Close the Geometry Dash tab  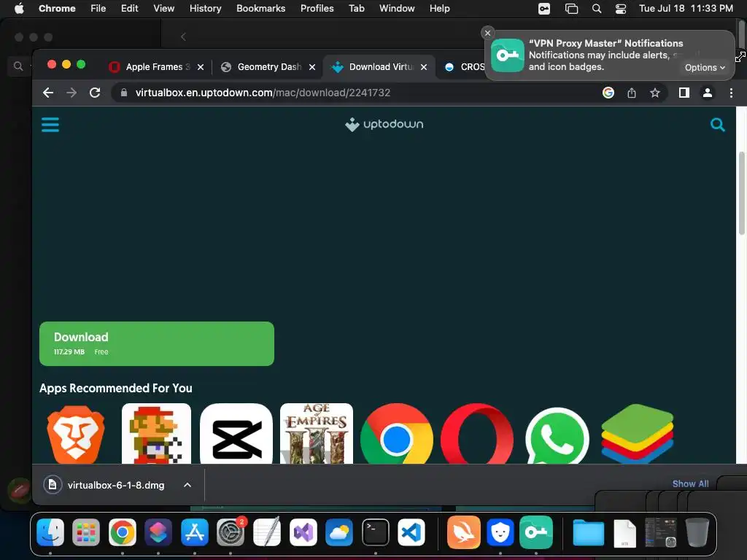tap(312, 67)
